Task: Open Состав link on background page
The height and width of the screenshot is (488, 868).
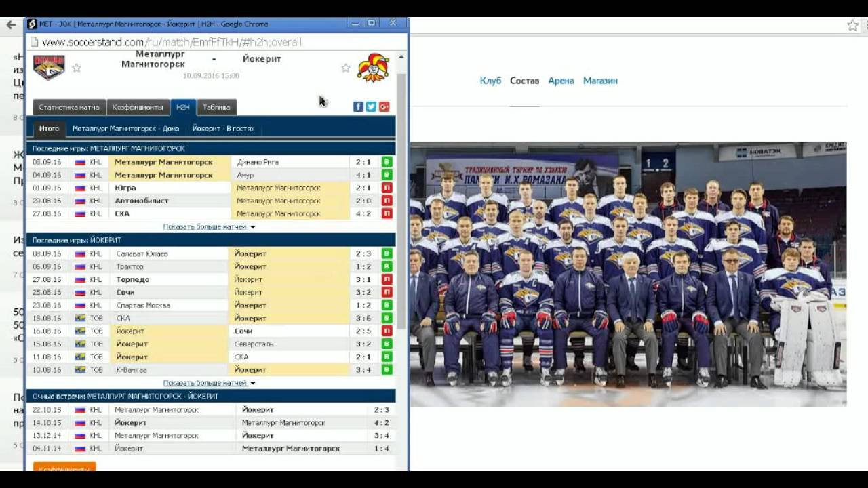Action: [x=524, y=81]
